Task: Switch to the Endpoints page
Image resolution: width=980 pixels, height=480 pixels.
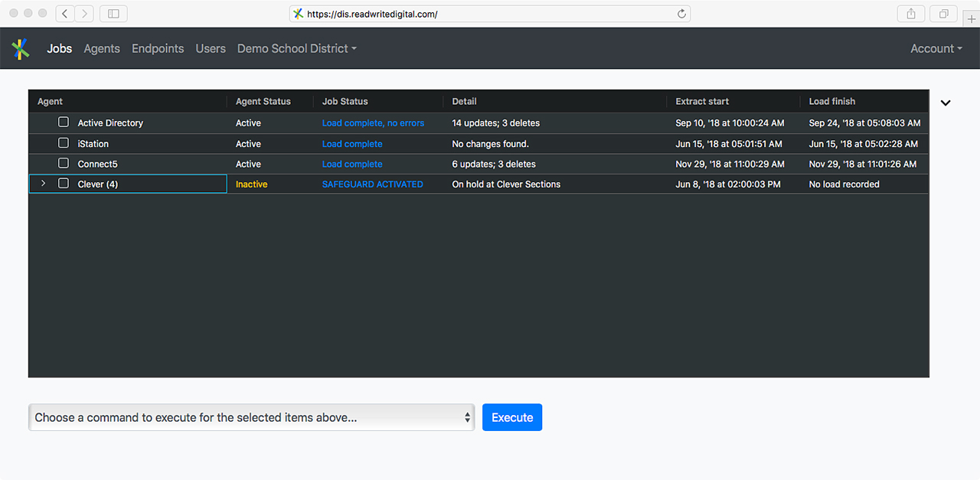Action: coord(158,48)
